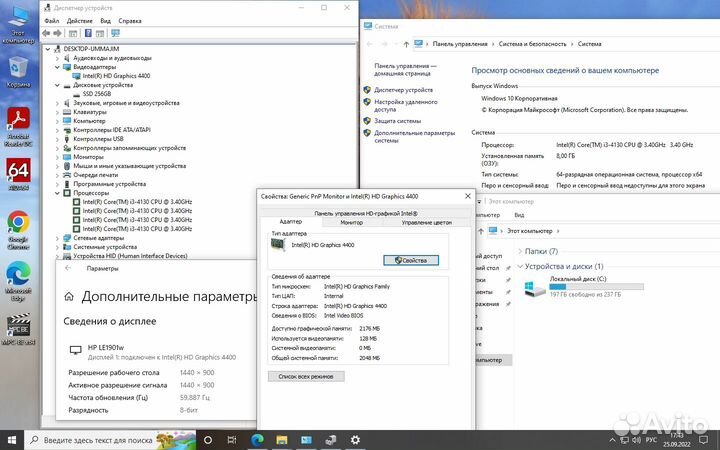
Task: Click File Explorer icon on taskbar
Action: click(x=281, y=440)
